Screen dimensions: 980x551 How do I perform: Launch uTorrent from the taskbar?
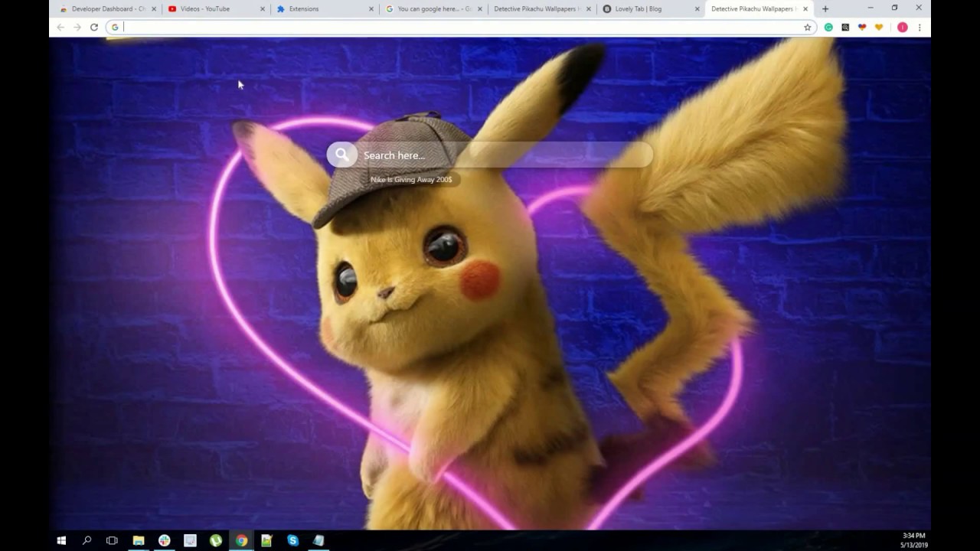pos(215,541)
